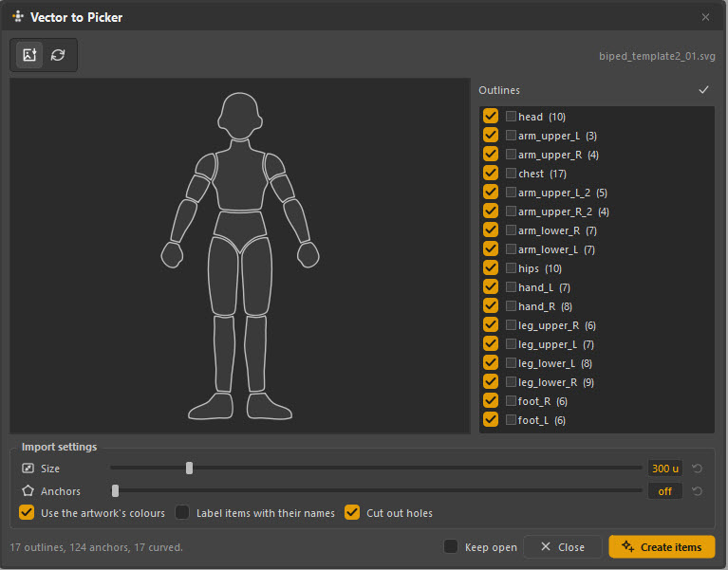Click the small colour box beside hand_R
The height and width of the screenshot is (570, 728).
[511, 306]
